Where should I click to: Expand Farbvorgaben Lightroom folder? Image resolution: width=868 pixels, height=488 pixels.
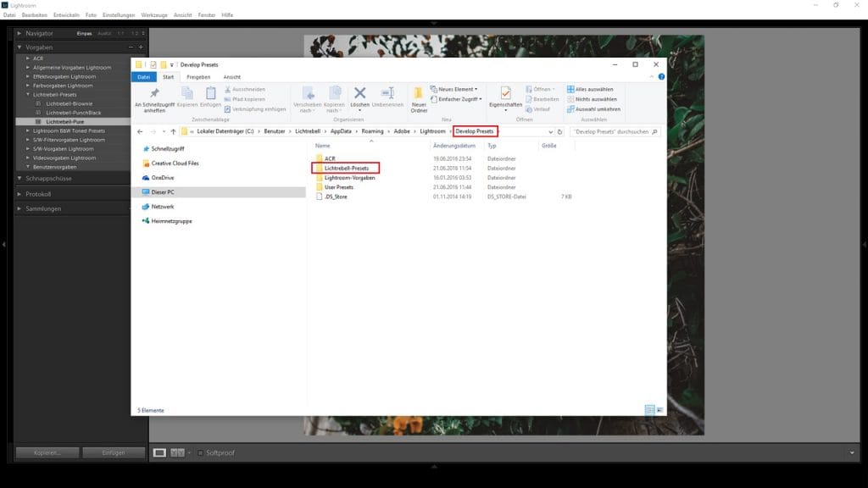tap(28, 86)
